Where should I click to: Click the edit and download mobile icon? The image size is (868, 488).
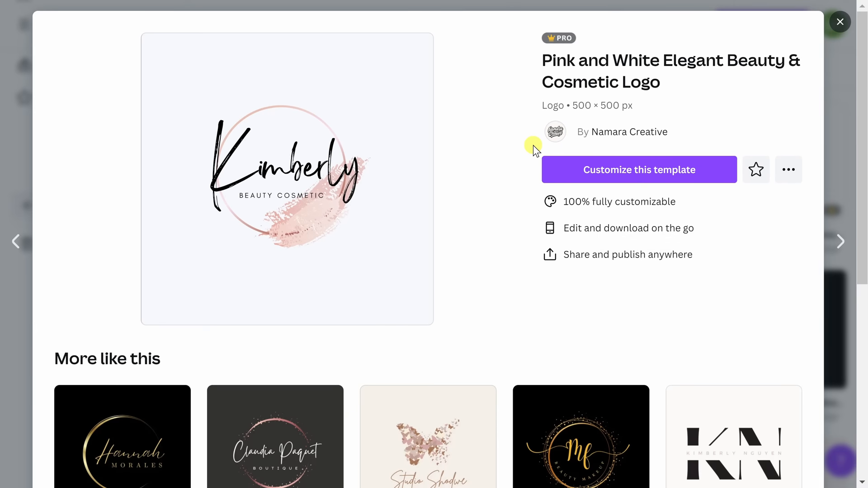pos(550,228)
